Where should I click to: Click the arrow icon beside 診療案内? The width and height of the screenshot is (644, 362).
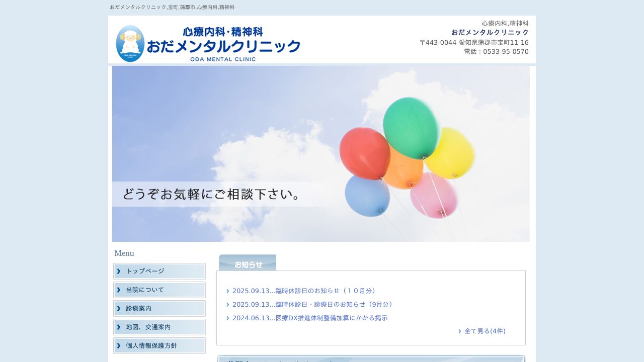[119, 308]
